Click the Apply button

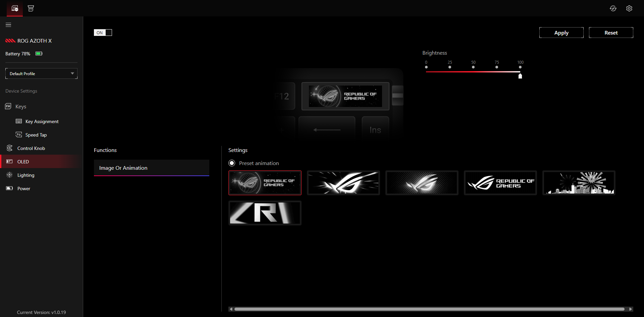click(561, 33)
